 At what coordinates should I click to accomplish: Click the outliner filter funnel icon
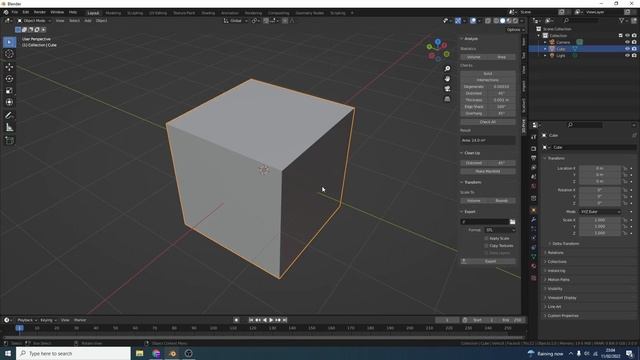(x=622, y=20)
